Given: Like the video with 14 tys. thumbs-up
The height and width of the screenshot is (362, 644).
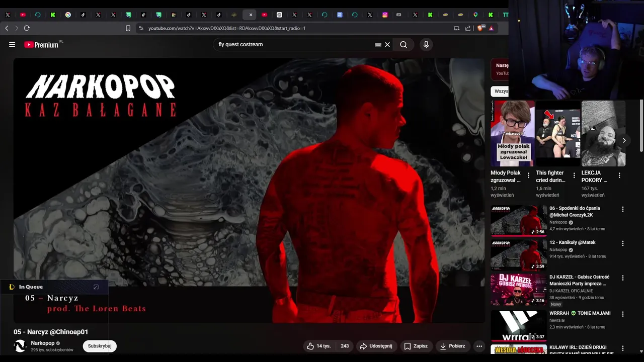Looking at the screenshot, I should tap(318, 346).
